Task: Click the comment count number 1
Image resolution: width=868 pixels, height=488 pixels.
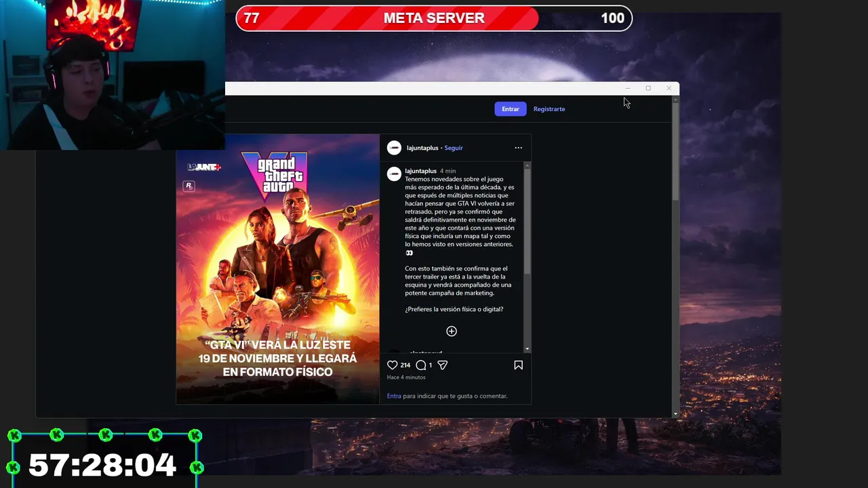Action: (430, 365)
